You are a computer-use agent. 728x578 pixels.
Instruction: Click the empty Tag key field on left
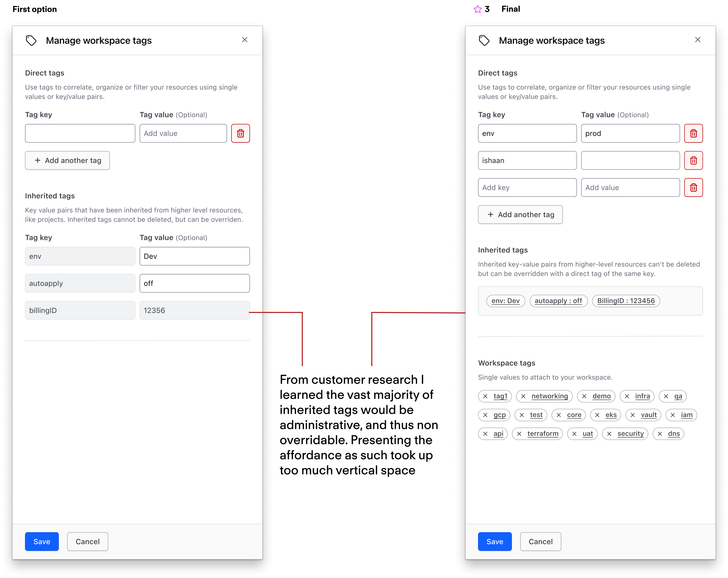coord(80,133)
